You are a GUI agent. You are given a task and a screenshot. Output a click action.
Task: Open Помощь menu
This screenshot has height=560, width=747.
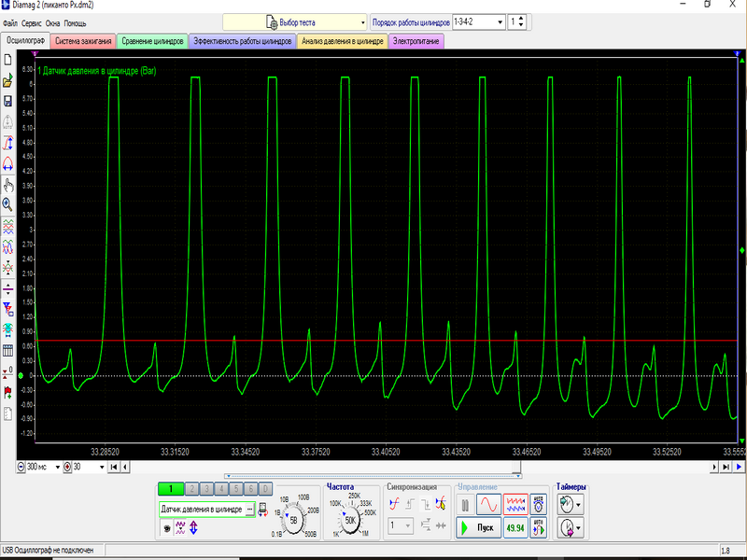pyautogui.click(x=76, y=22)
